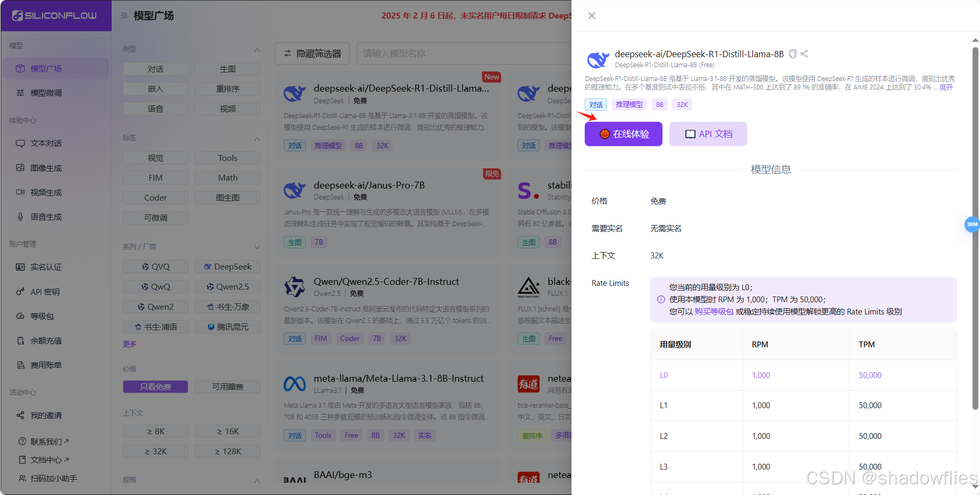The image size is (980, 495).
Task: Toggle the 对话 type filter
Action: pos(156,69)
